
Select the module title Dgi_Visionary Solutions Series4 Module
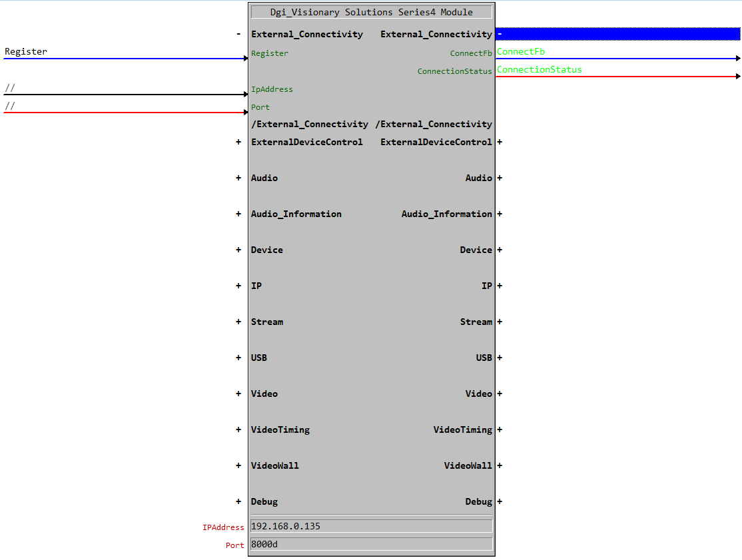372,12
